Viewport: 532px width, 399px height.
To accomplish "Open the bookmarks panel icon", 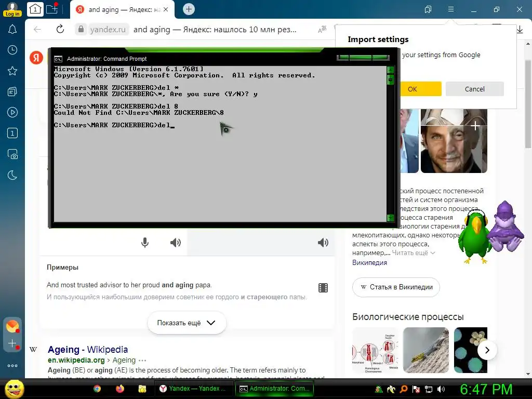I will 428,9.
